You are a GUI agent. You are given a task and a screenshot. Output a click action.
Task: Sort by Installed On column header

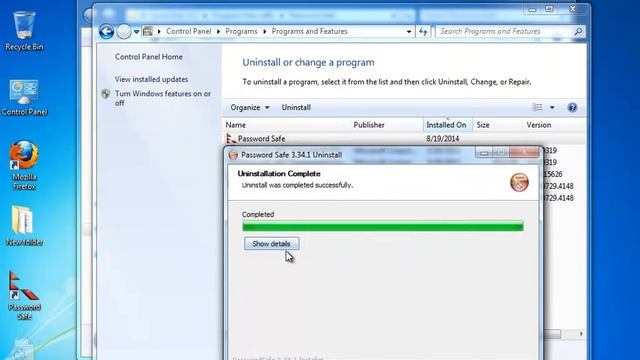point(448,125)
